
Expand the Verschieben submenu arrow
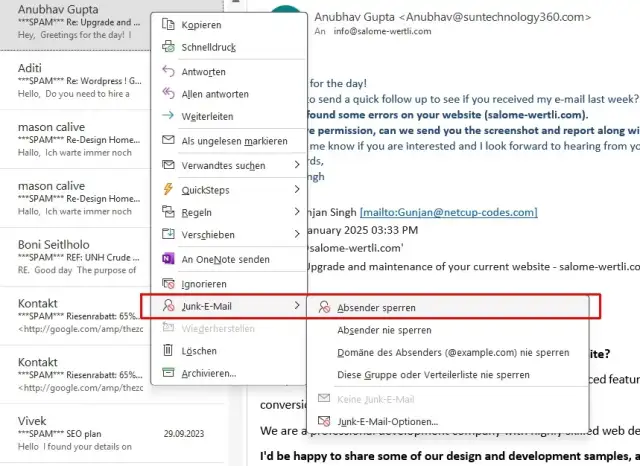pos(297,234)
